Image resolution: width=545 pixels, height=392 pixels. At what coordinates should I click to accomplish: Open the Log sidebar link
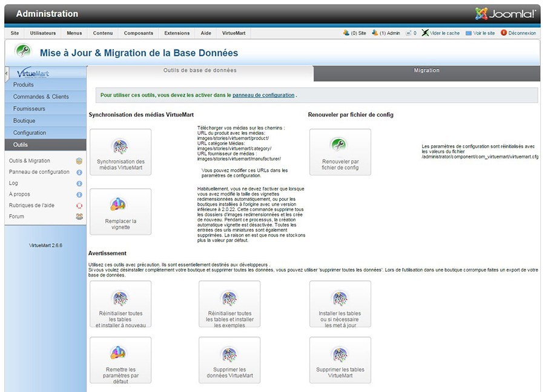click(13, 183)
